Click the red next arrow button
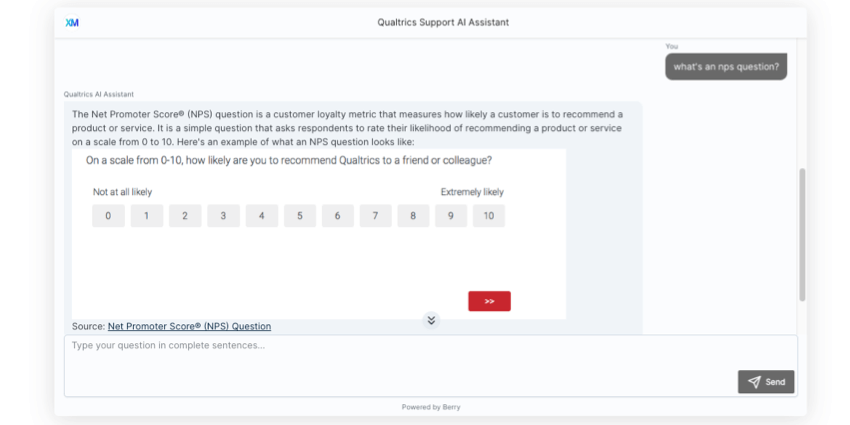The width and height of the screenshot is (850, 425). (x=490, y=301)
